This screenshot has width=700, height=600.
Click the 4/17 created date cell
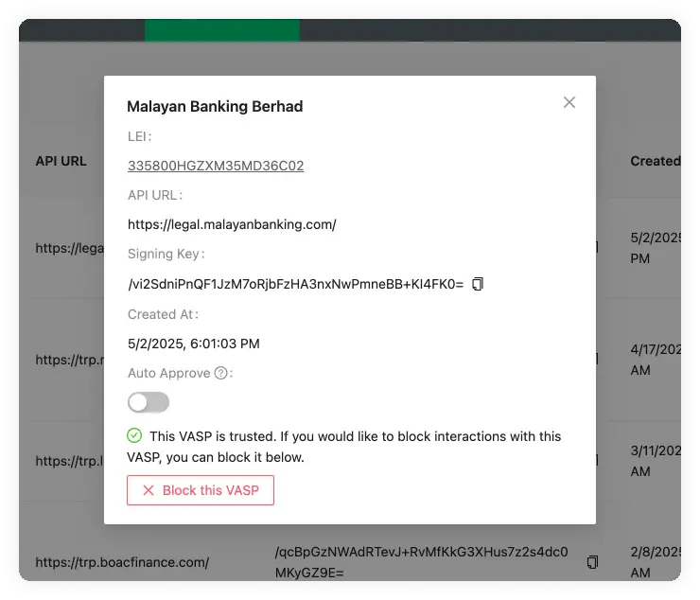(x=655, y=359)
